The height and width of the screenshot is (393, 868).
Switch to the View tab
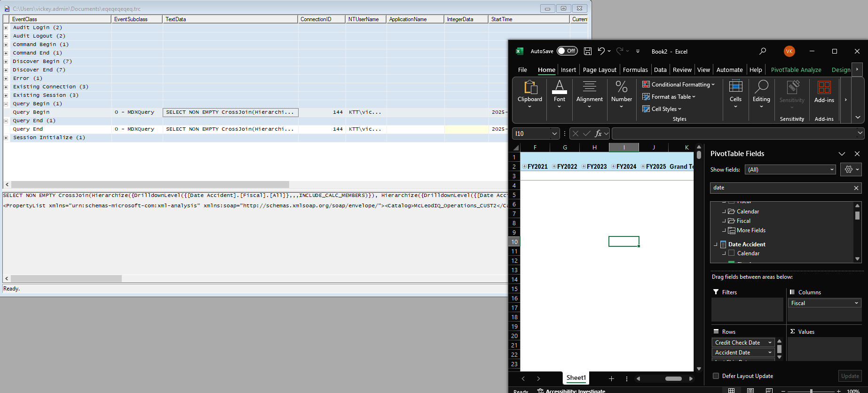pyautogui.click(x=703, y=70)
